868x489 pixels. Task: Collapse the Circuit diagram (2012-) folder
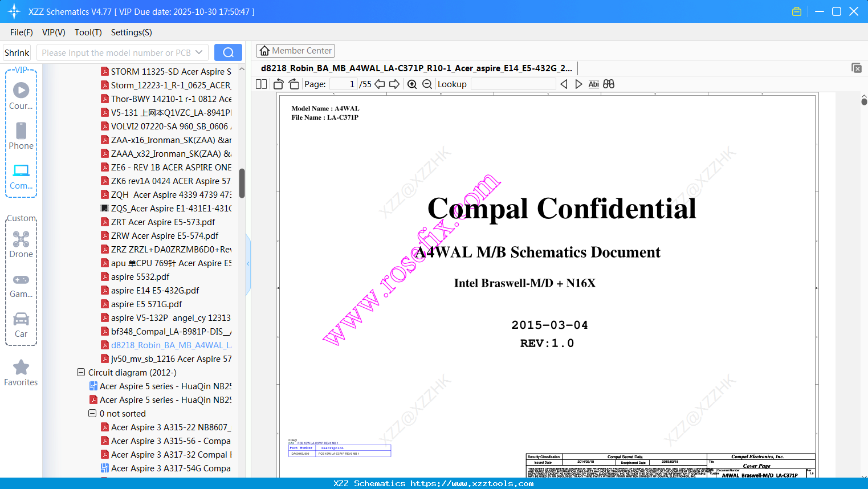tap(81, 373)
